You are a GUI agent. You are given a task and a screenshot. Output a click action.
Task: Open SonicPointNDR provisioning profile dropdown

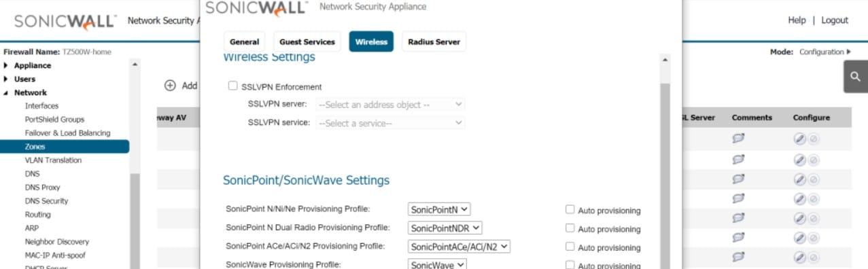pos(445,228)
